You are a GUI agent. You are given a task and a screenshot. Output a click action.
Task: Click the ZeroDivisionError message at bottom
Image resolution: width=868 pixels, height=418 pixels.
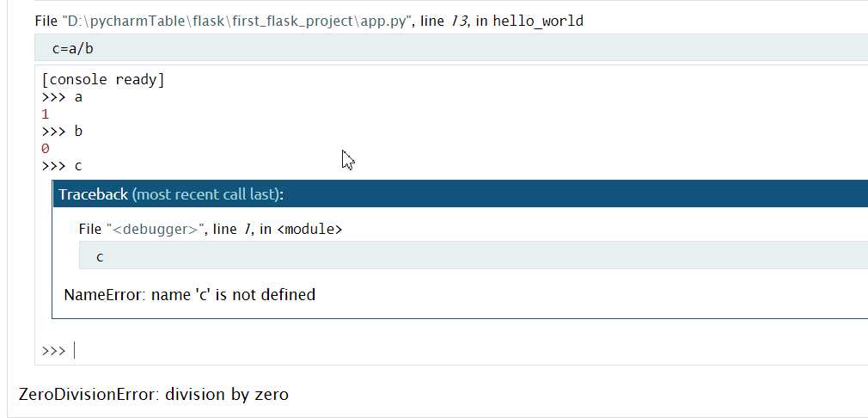[153, 394]
